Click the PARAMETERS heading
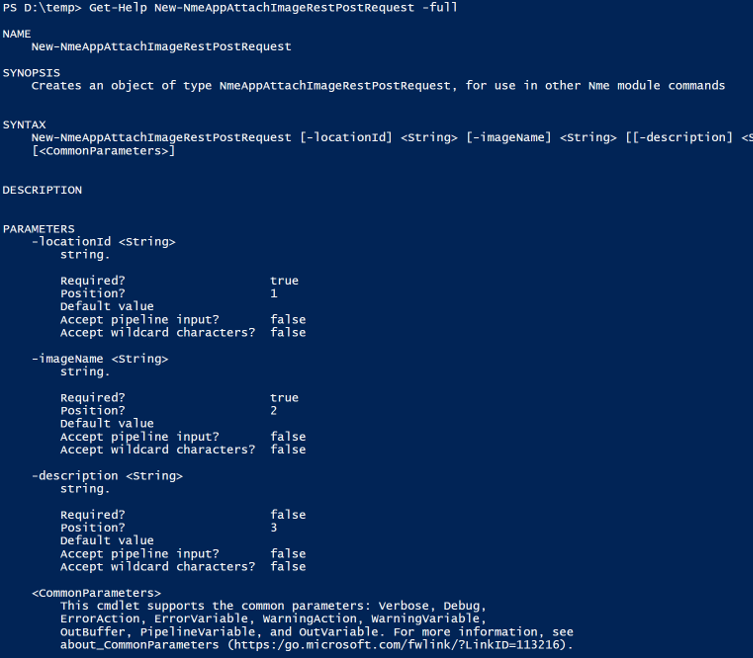Screen dimensions: 753x658 tap(39, 229)
